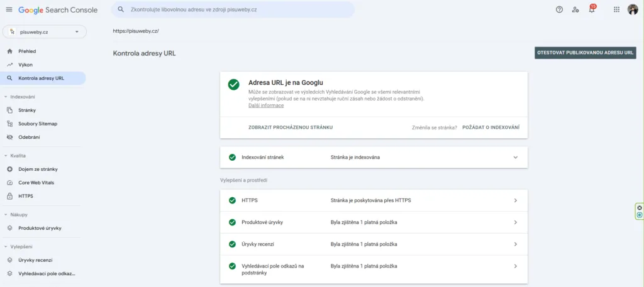The width and height of the screenshot is (644, 287).
Task: Open the user settings icon
Action: point(575,9)
